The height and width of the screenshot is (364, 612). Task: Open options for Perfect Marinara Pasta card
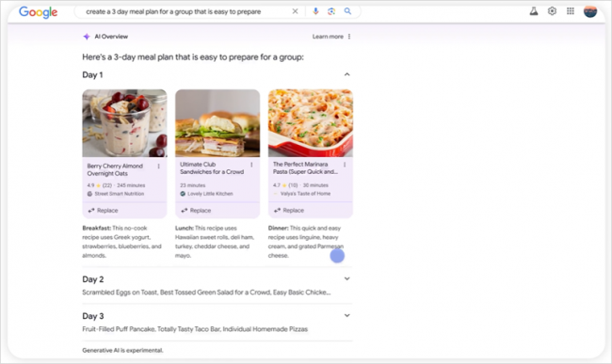tap(345, 165)
